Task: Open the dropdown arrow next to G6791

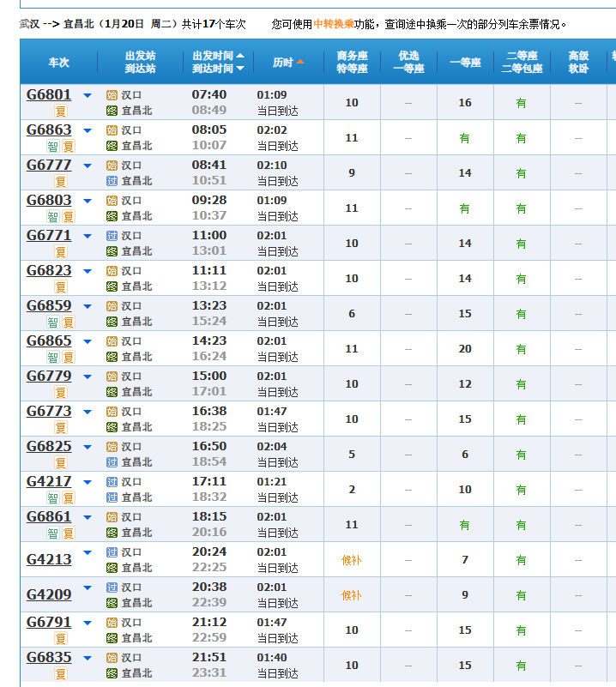Action: (87, 624)
